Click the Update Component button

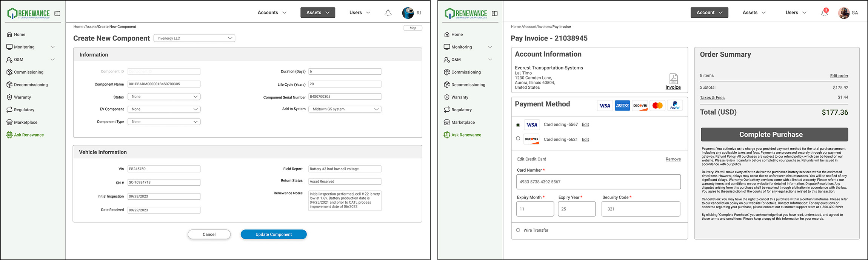(274, 234)
